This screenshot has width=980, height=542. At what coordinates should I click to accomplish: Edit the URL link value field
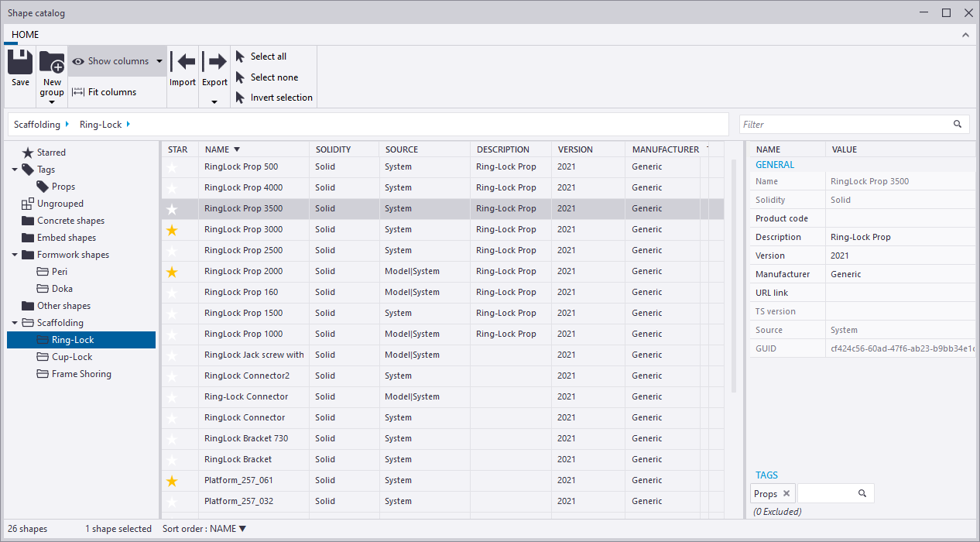point(900,293)
